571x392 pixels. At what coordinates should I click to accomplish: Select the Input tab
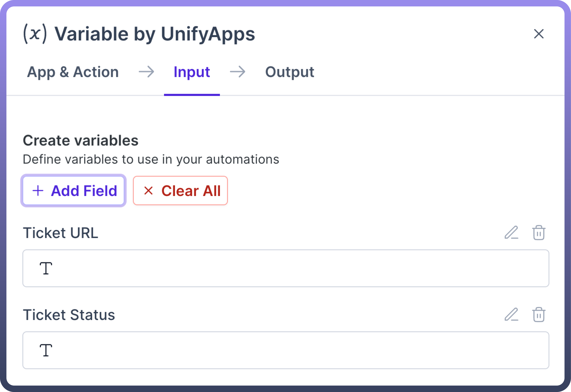(x=192, y=72)
